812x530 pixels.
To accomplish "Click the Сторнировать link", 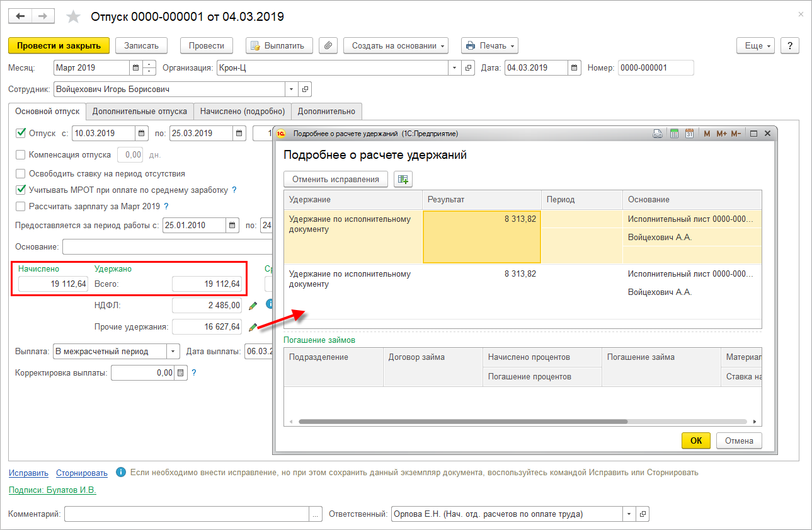I will coord(81,473).
